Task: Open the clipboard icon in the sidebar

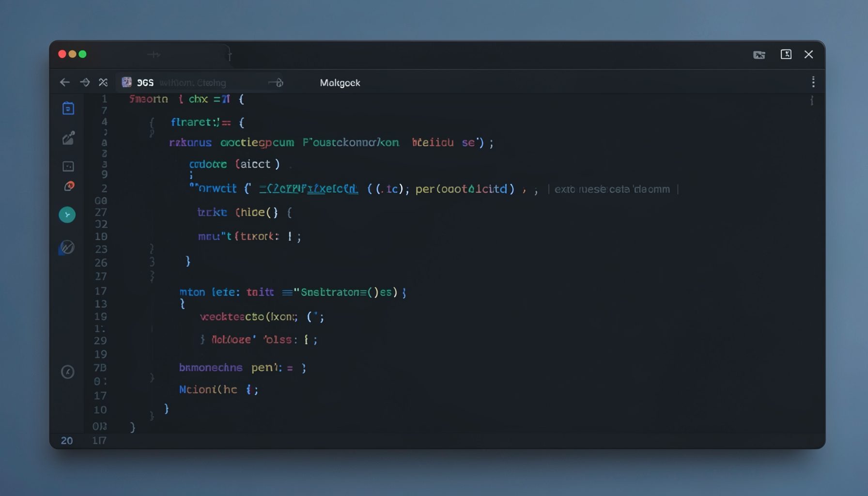Action: (x=68, y=108)
